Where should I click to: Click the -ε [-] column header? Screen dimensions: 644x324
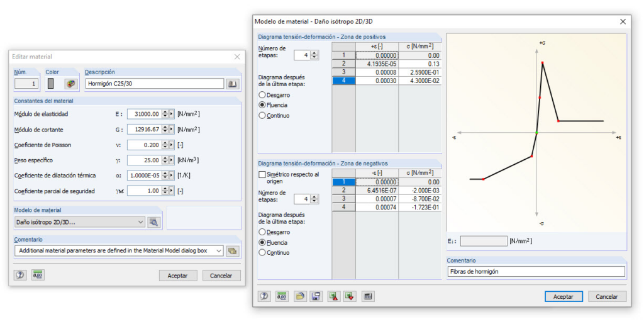[377, 173]
